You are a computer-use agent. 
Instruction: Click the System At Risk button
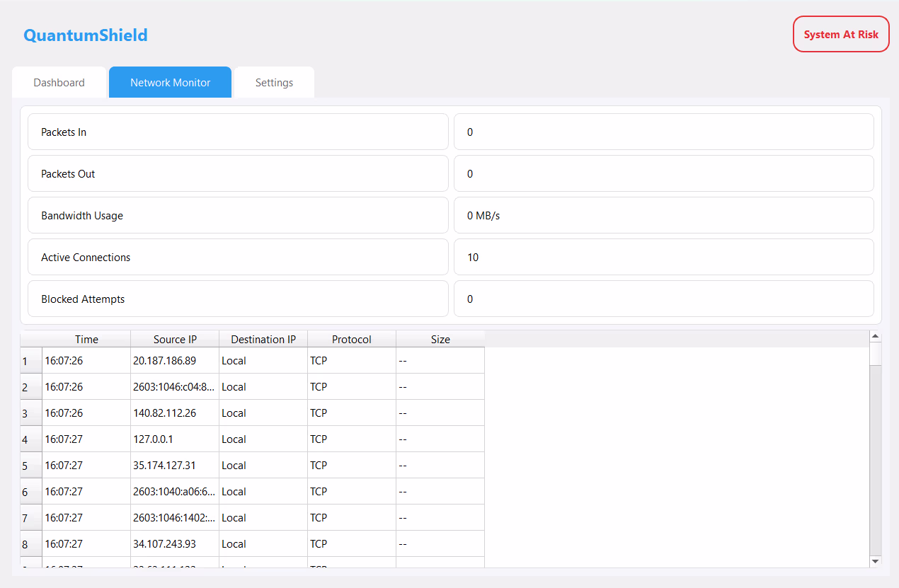(x=840, y=34)
